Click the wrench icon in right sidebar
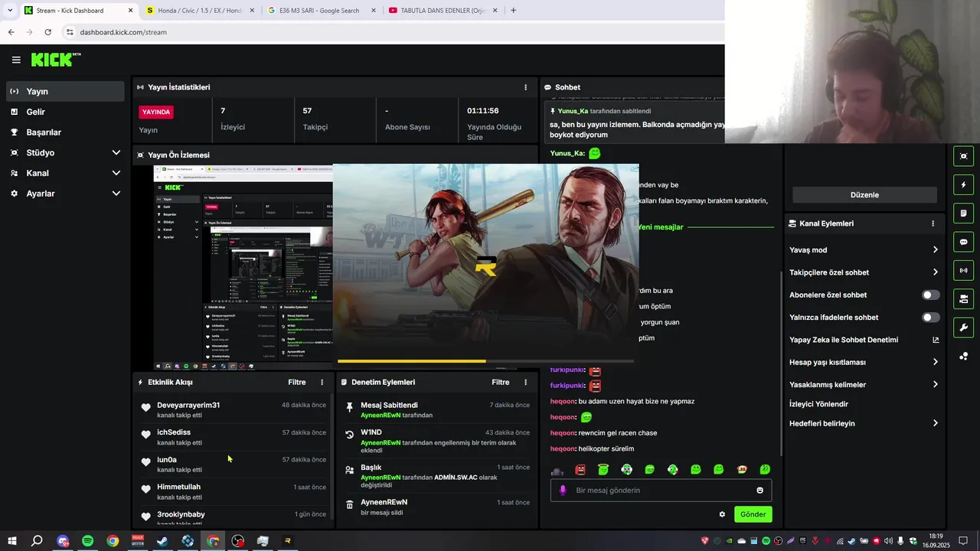The image size is (980, 551). point(963,328)
